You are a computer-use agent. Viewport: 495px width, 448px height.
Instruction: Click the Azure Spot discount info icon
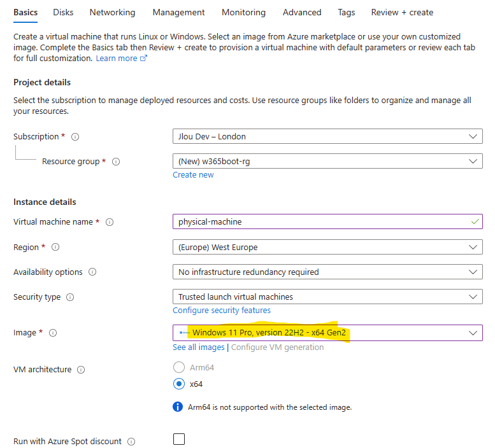131,442
